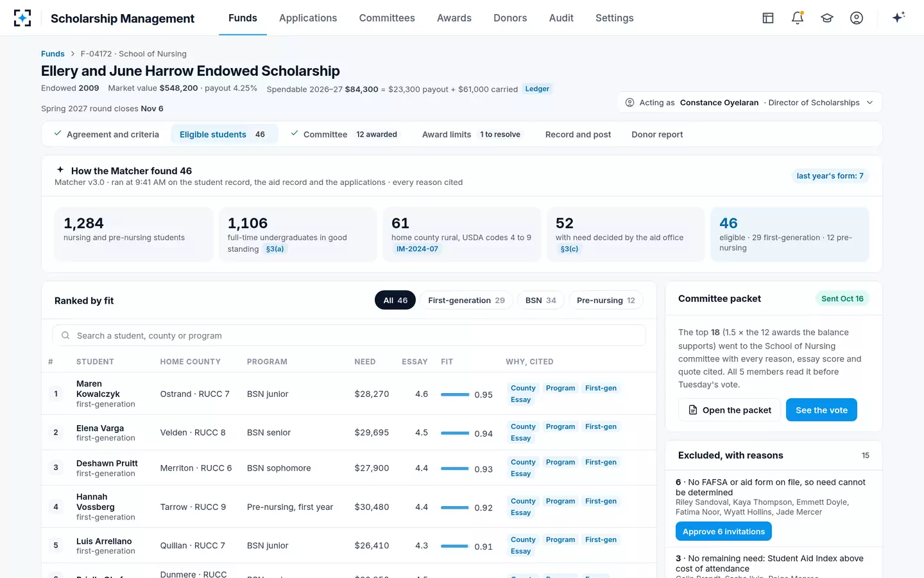Viewport: 924px width, 578px height.
Task: Click the sparkle icon beside Matcher heading
Action: [x=60, y=170]
